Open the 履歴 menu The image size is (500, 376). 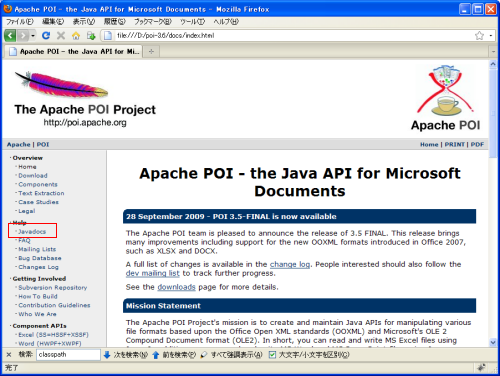(x=114, y=22)
